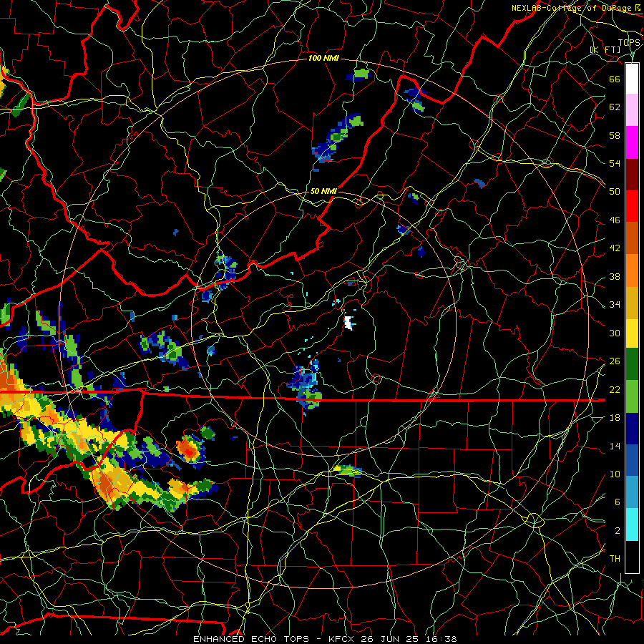Click the legend value '10'
This screenshot has height=644, width=644.
[615, 474]
